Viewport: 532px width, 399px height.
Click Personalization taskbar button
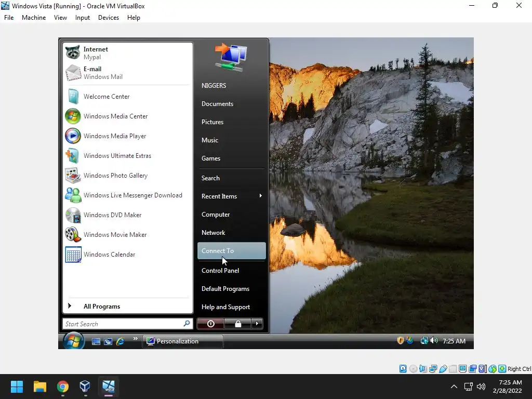point(183,341)
